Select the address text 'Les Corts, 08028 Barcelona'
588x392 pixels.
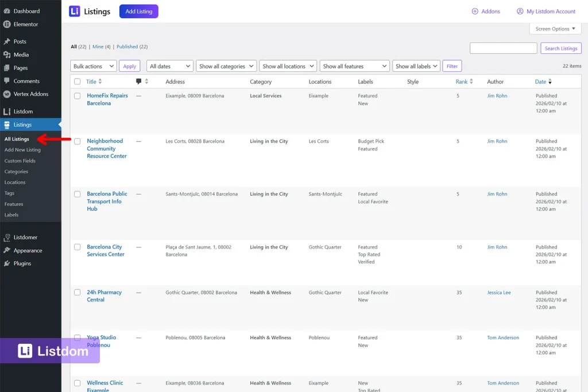(195, 141)
